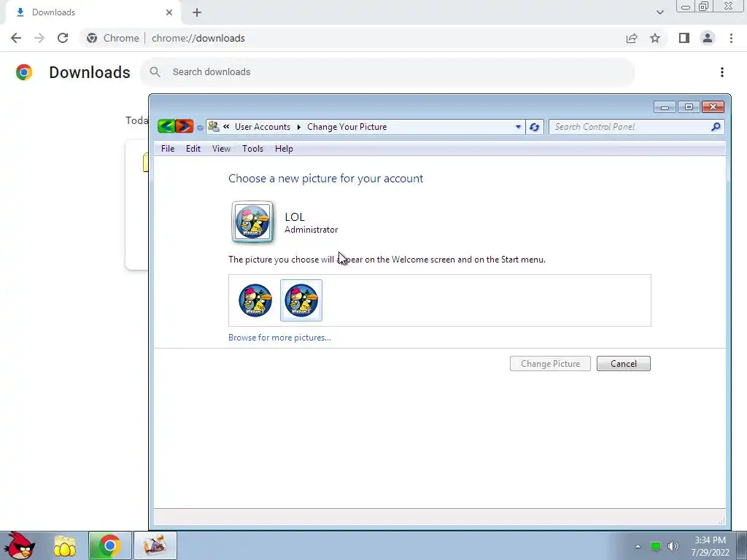Click the Control Panel taskbar icon
This screenshot has height=560, width=747.
(155, 545)
